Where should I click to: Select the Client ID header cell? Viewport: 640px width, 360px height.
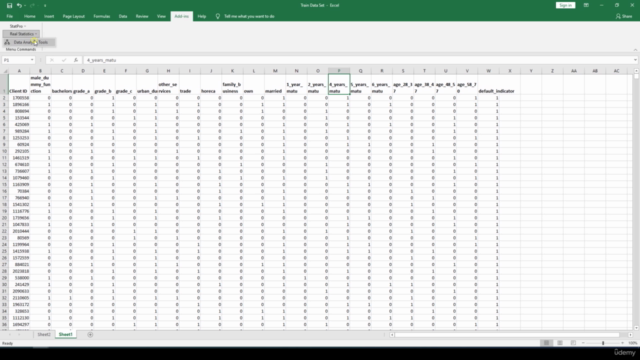[x=19, y=84]
